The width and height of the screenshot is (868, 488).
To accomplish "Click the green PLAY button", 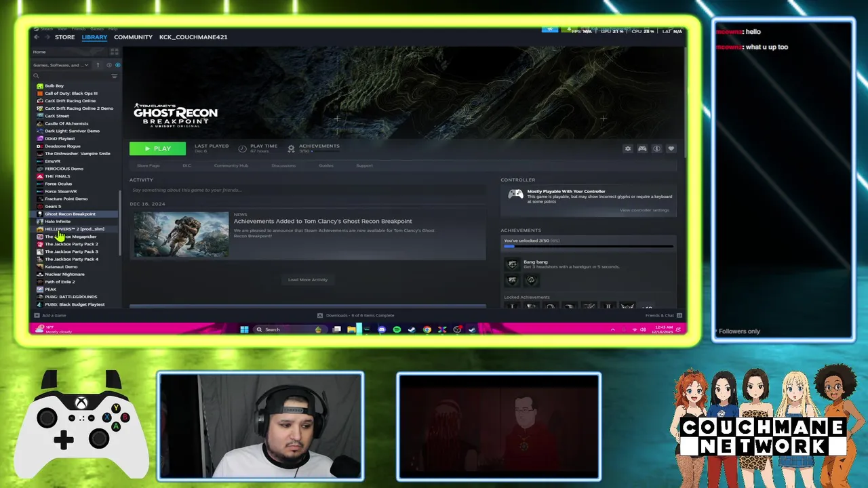I will pyautogui.click(x=157, y=148).
